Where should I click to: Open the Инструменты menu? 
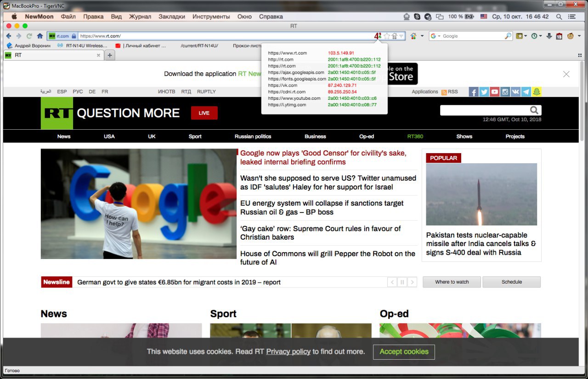(x=211, y=17)
